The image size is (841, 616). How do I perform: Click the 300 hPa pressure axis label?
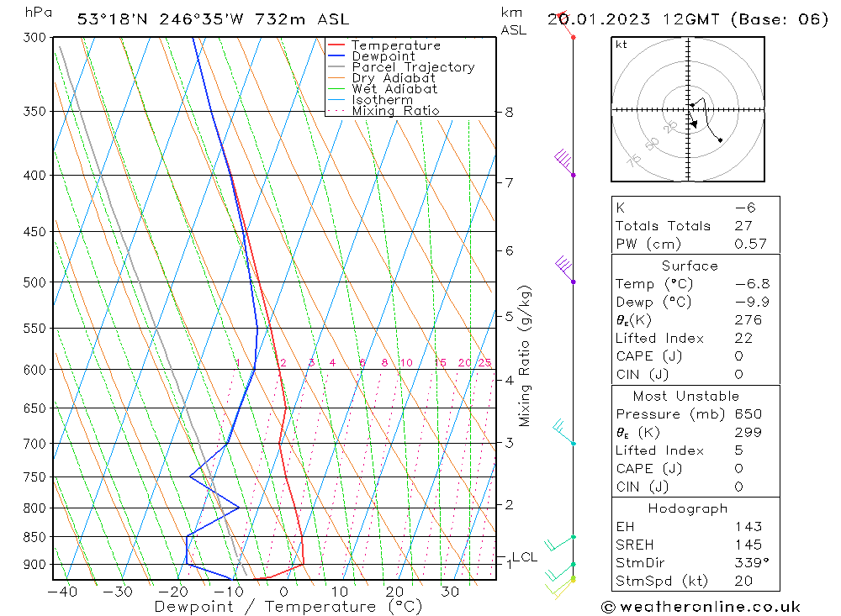click(x=34, y=38)
